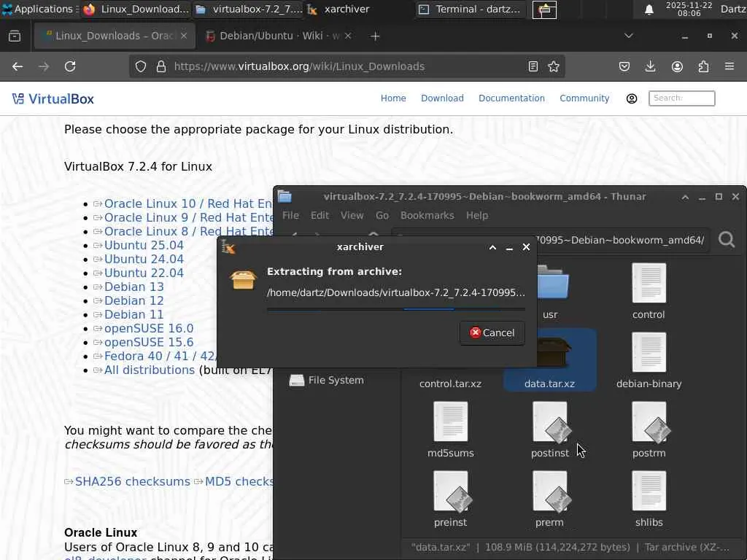The image size is (747, 560).
Task: Toggle reader view icon in address bar
Action: 533,66
